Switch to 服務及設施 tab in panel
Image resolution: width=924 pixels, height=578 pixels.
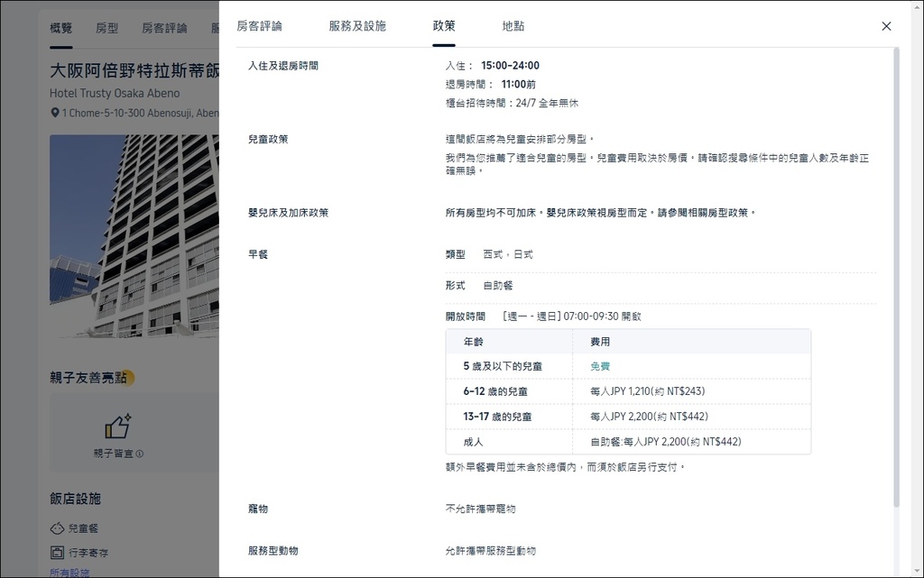357,26
